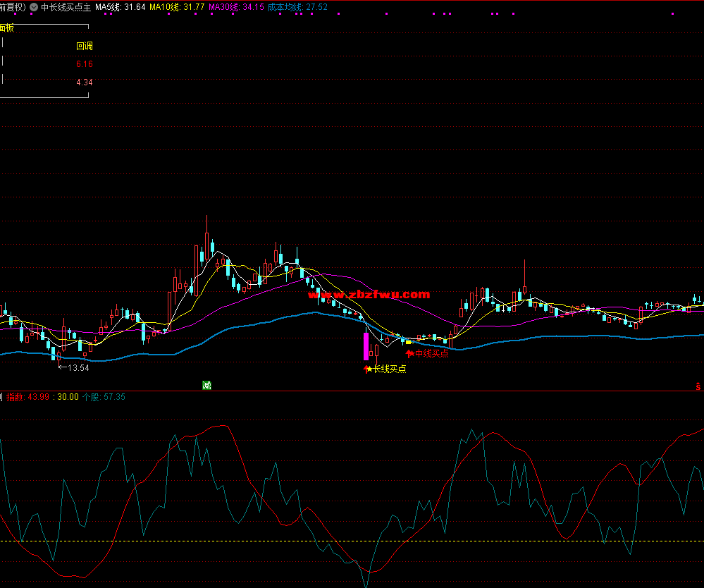This screenshot has height=588, width=704.
Task: Click the www.zbzfwu.com watermark link
Action: tap(369, 295)
